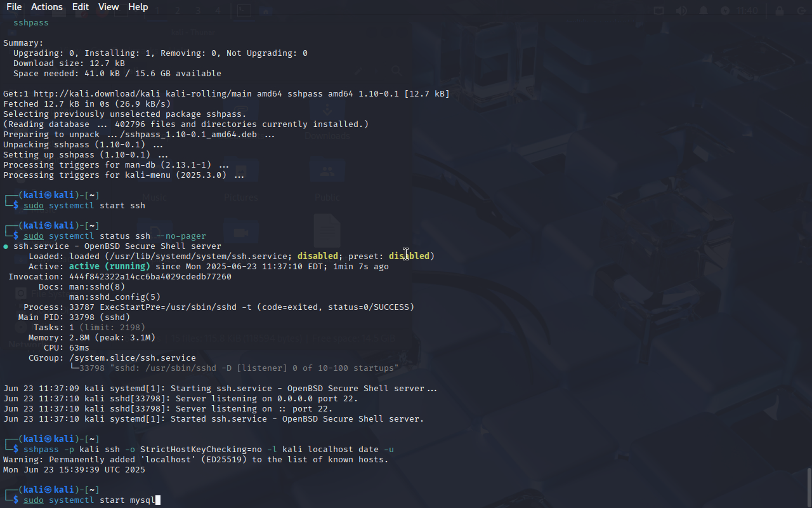Image resolution: width=812 pixels, height=508 pixels.
Task: Click the 'Fetched 12.7 kB in 0s' line
Action: 87,104
